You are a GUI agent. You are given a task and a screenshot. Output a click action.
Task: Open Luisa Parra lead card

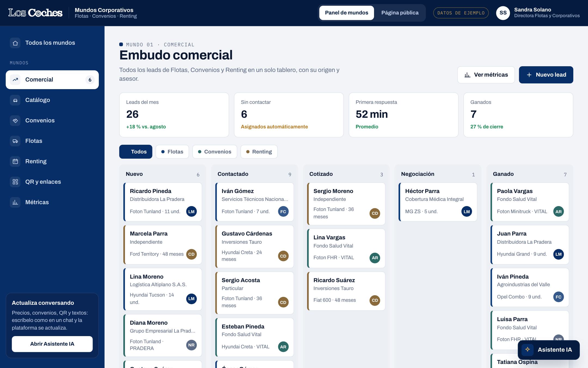point(530,330)
